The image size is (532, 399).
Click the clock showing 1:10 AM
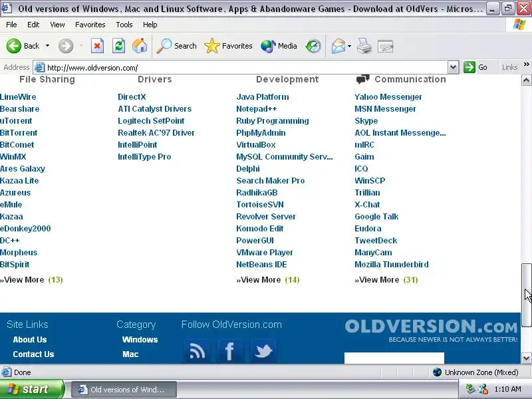coord(507,389)
